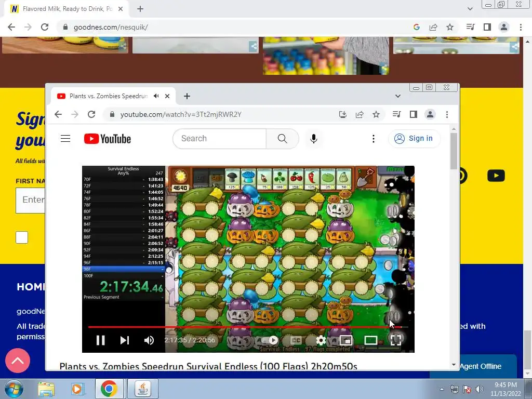Click the YouTube search magnifier button
Screen dimensions: 532x399
tap(282, 138)
